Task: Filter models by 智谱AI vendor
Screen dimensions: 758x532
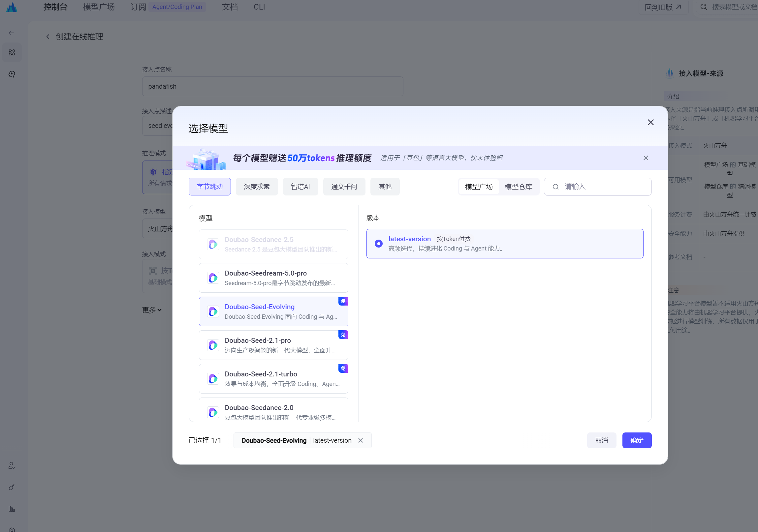Action: tap(300, 187)
